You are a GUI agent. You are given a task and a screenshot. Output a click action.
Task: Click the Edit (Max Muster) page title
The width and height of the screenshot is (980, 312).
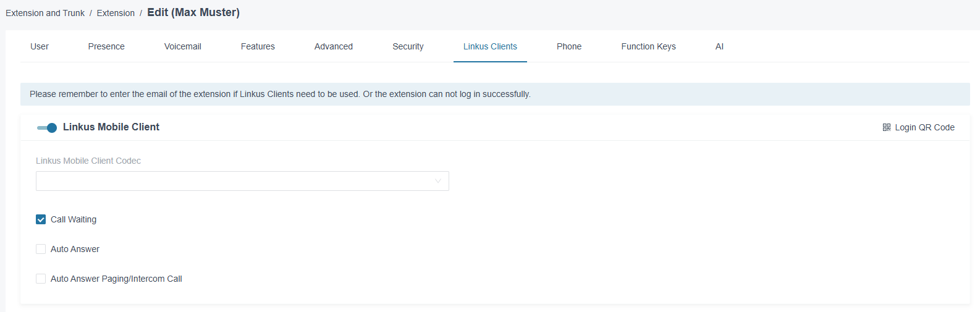coord(193,12)
